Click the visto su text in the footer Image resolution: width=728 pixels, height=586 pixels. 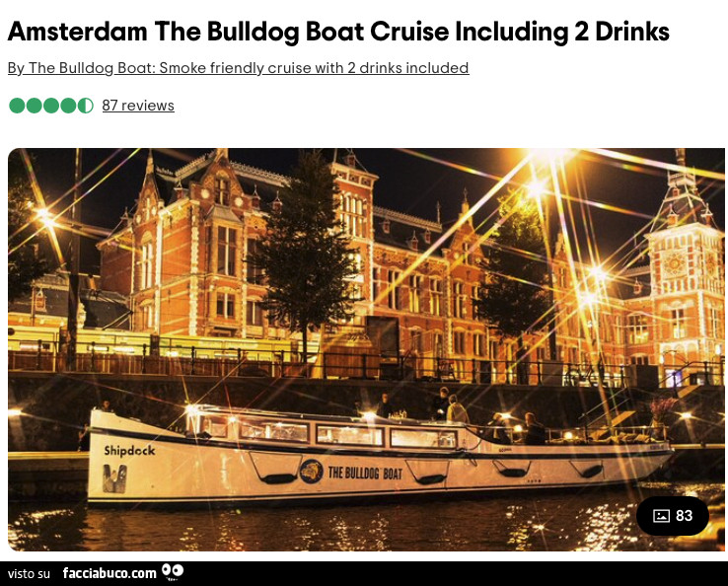(x=29, y=574)
